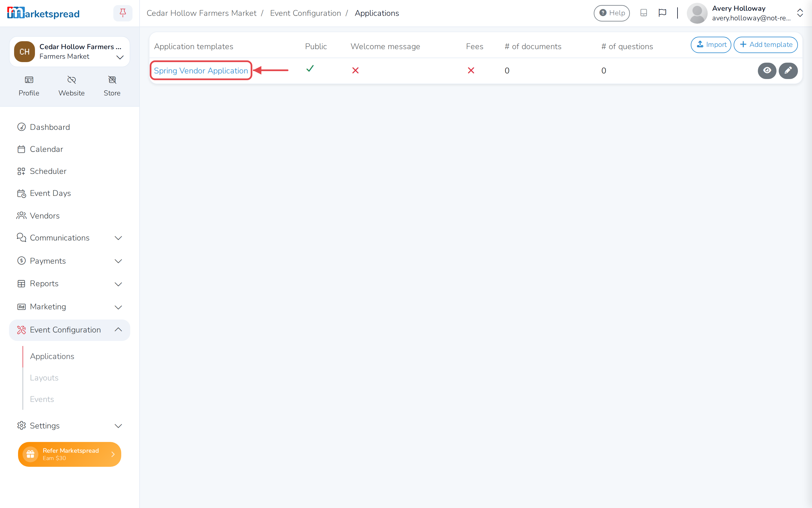Viewport: 812px width, 508px height.
Task: Open Spring Vendor Application link
Action: coord(201,71)
